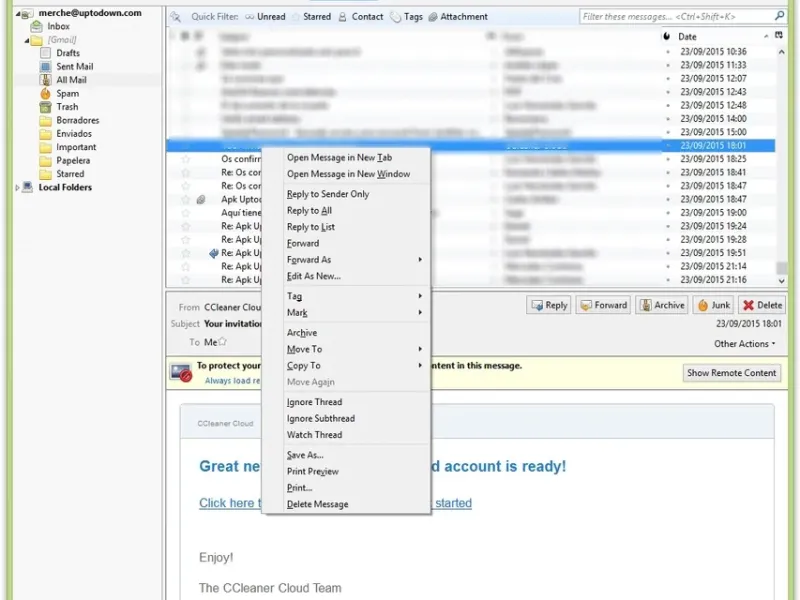
Task: Star the Apk Uptod message row
Action: coord(186,199)
